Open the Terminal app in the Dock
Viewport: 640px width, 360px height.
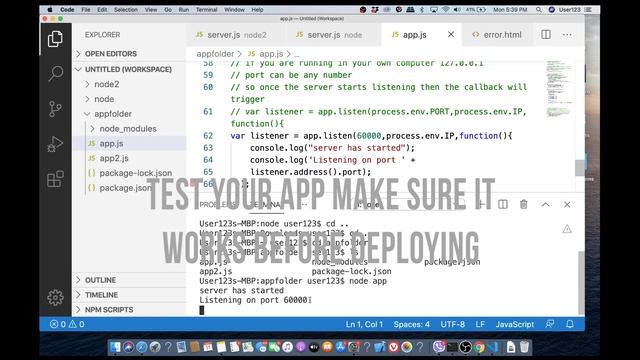click(x=452, y=347)
